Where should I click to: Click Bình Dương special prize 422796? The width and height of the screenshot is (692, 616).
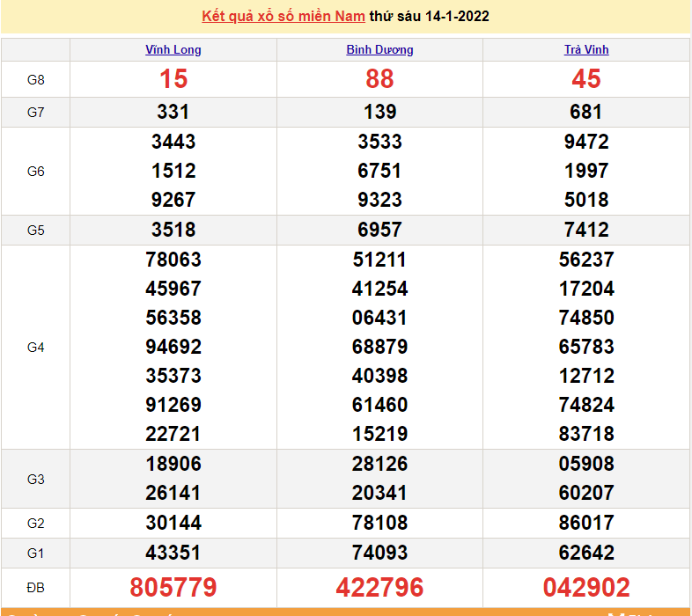pos(379,587)
